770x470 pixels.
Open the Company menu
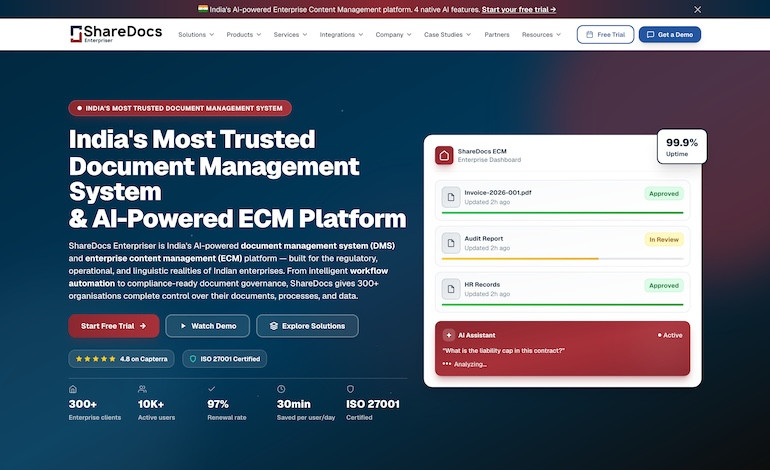pos(393,34)
